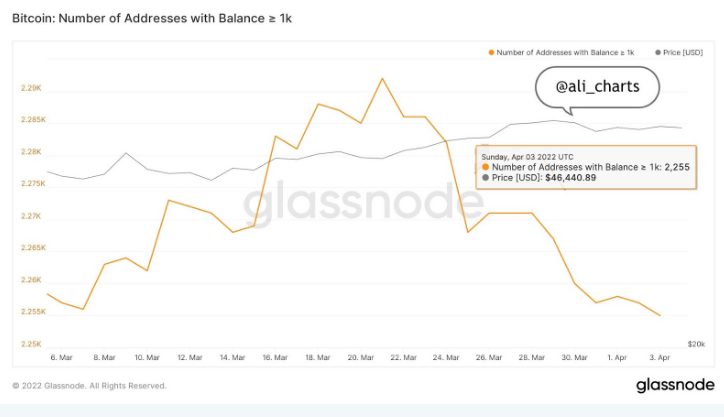This screenshot has width=724, height=417.
Task: Click the 2.25K y-axis label
Action: (x=31, y=344)
